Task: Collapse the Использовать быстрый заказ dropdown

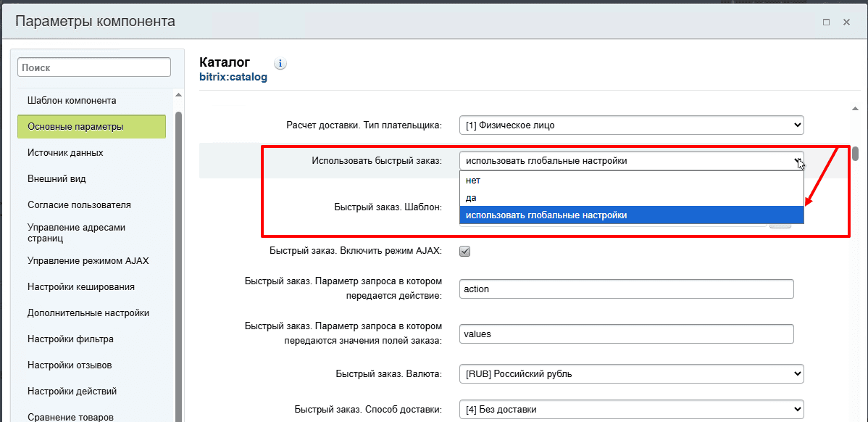Action: [x=631, y=161]
